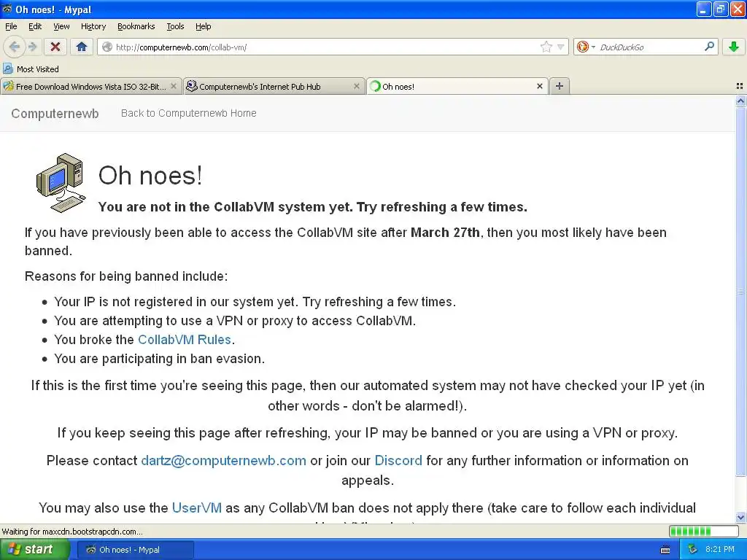Open the DuckDuckGo search engine selector
Viewport: 747px width, 560px height.
point(586,47)
